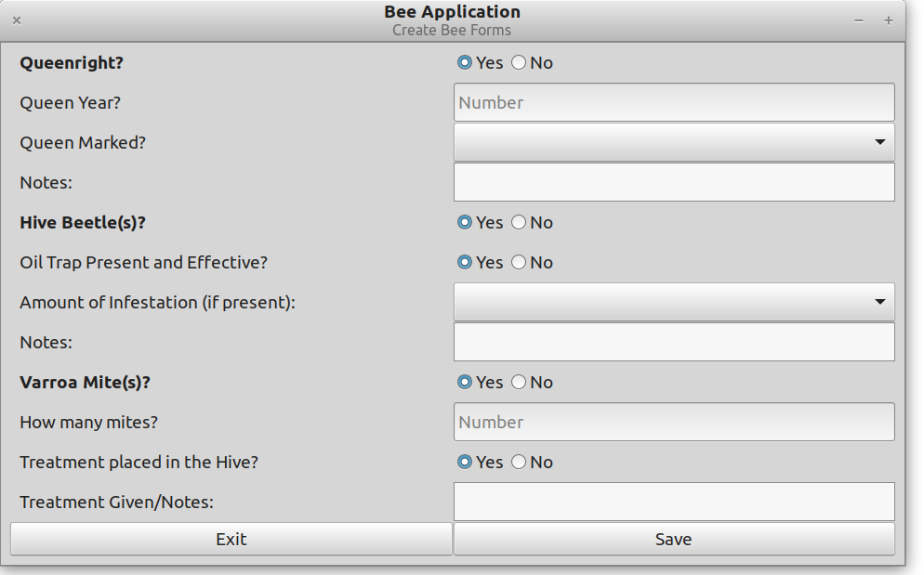Image resolution: width=924 pixels, height=575 pixels.
Task: Select Yes for Queenright question
Action: (x=464, y=62)
